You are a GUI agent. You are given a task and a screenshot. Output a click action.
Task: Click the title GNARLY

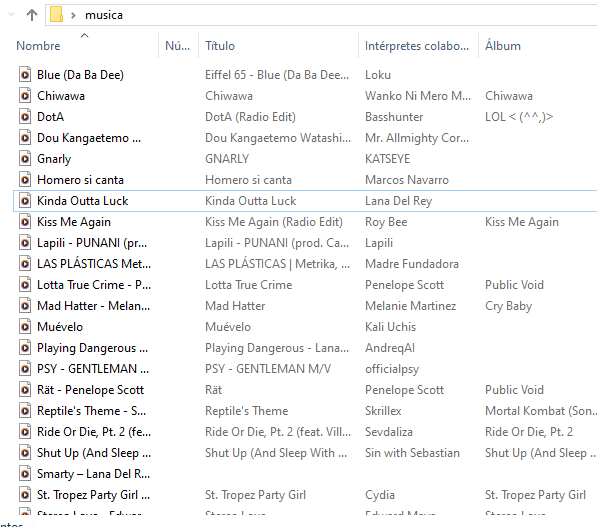pyautogui.click(x=227, y=158)
